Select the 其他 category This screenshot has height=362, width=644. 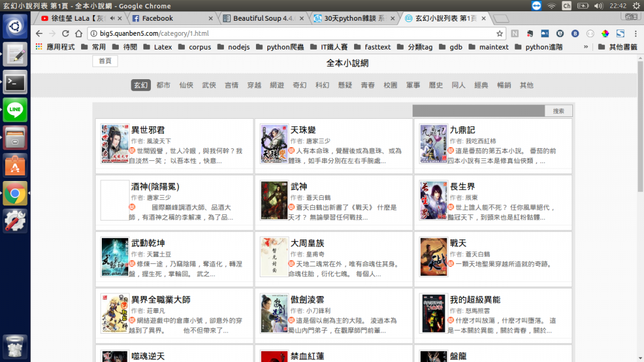526,85
